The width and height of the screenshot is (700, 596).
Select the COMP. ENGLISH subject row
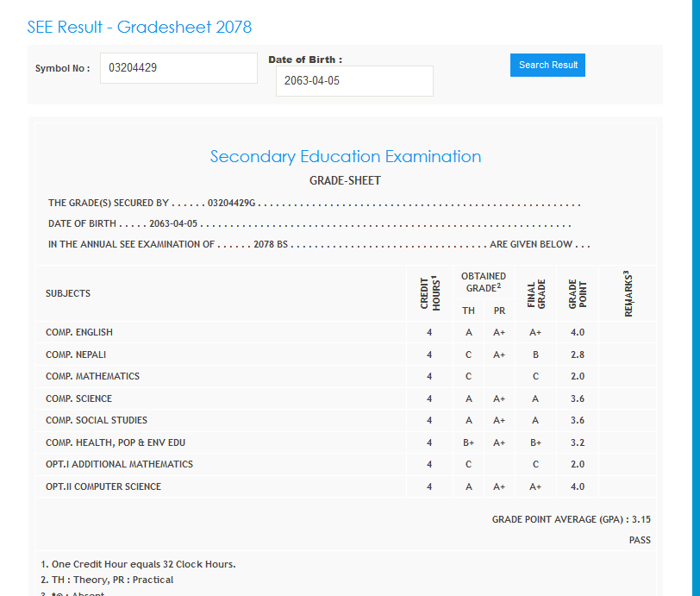(79, 332)
